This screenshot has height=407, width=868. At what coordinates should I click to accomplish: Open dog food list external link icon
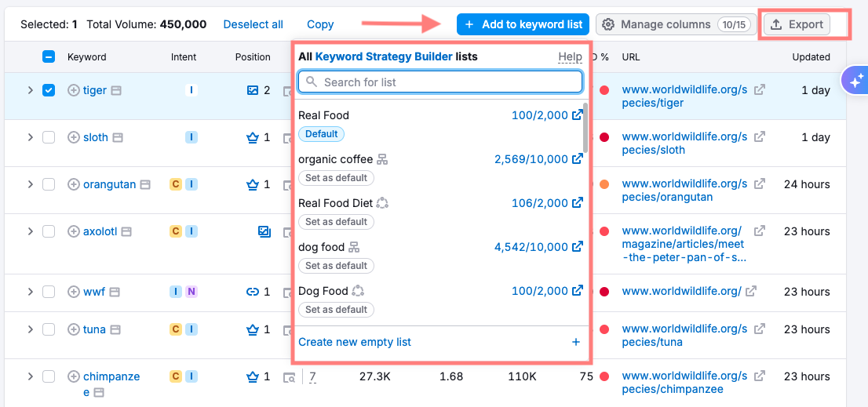578,247
